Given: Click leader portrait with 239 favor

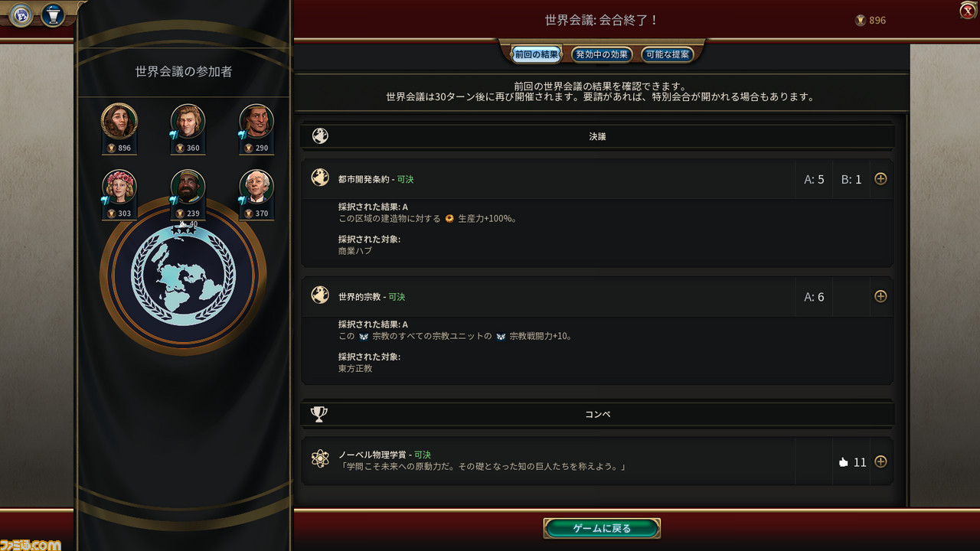Looking at the screenshot, I should pyautogui.click(x=188, y=187).
